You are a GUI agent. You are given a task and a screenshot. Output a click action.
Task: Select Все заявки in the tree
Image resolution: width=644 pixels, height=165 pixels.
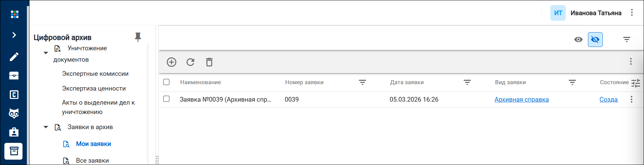point(92,161)
